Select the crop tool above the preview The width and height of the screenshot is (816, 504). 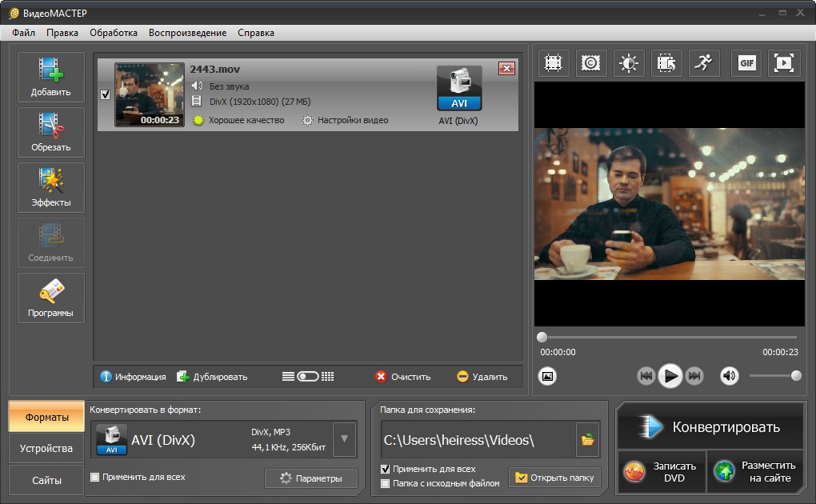point(553,63)
